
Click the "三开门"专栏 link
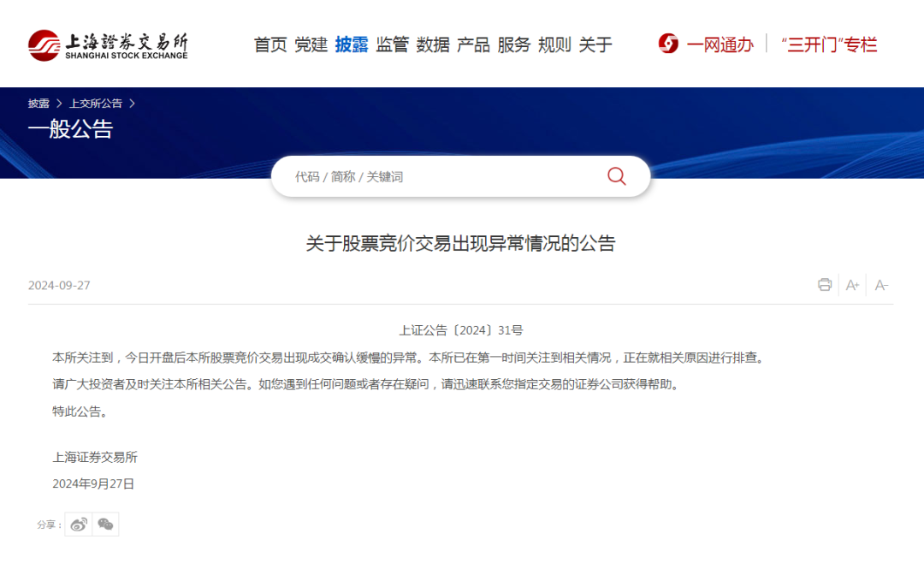(x=828, y=44)
